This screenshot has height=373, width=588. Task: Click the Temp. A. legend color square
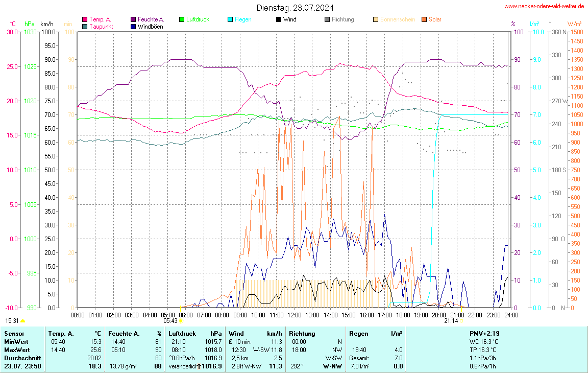pyautogui.click(x=85, y=19)
